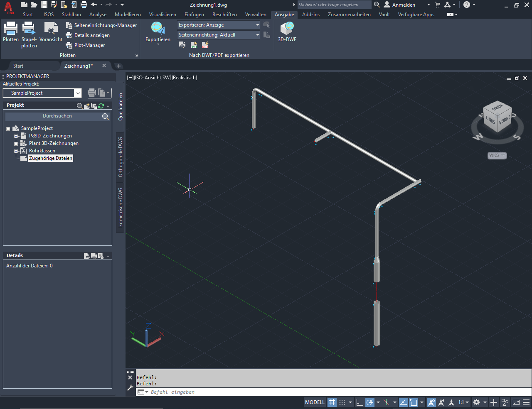Open the 1:1 annotation scale dropdown
Image resolution: width=532 pixels, height=409 pixels.
[463, 402]
